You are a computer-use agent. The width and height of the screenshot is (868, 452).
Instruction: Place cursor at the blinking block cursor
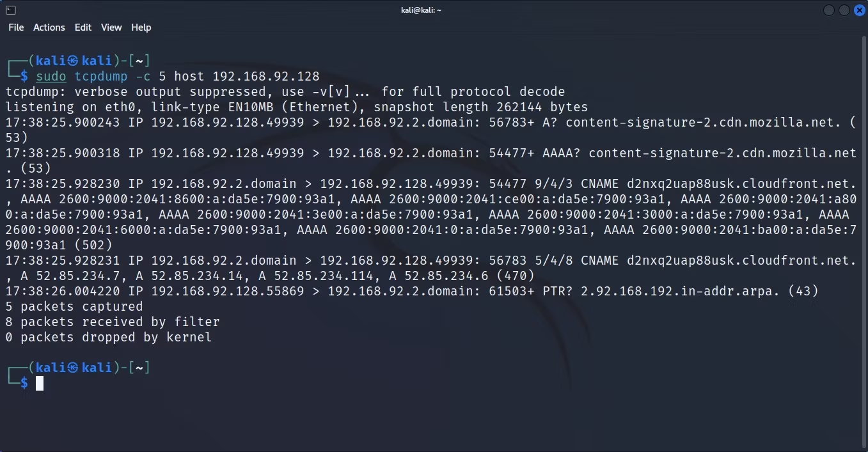coord(40,383)
